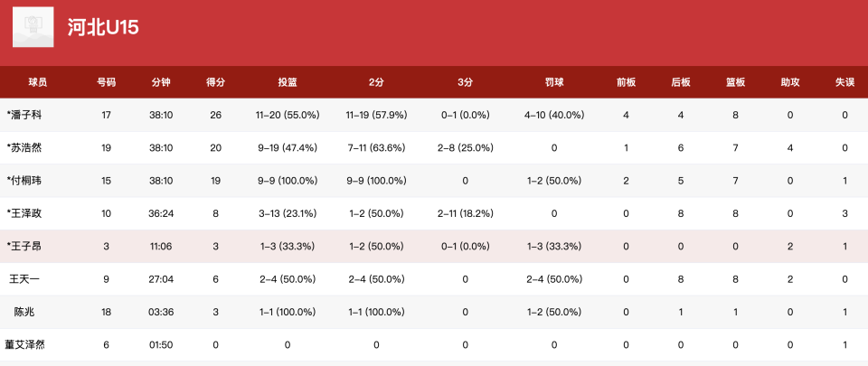Click the 助攻 column header
Image resolution: width=868 pixels, height=366 pixels.
tap(790, 82)
